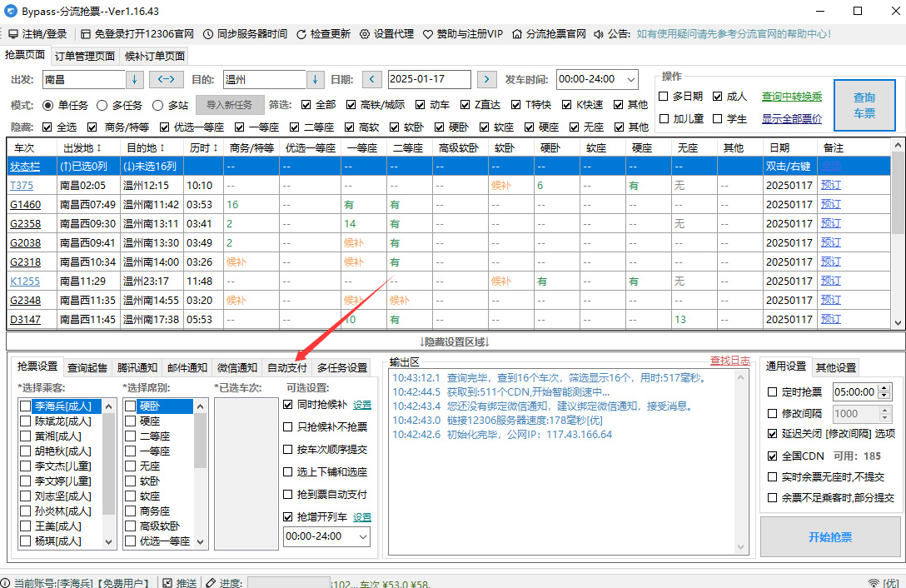Click 赞助与注册VIP heart icon

(428, 34)
